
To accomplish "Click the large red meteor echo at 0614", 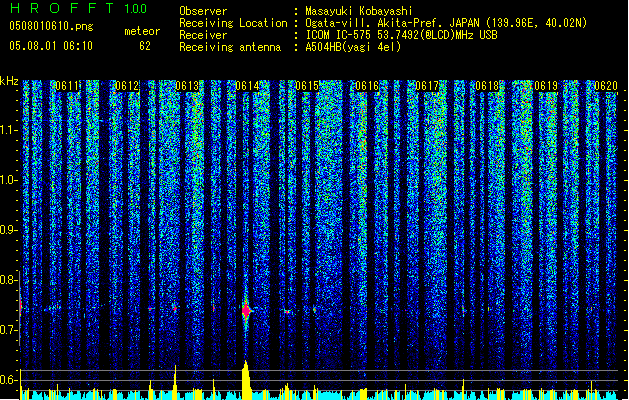I will (x=246, y=310).
